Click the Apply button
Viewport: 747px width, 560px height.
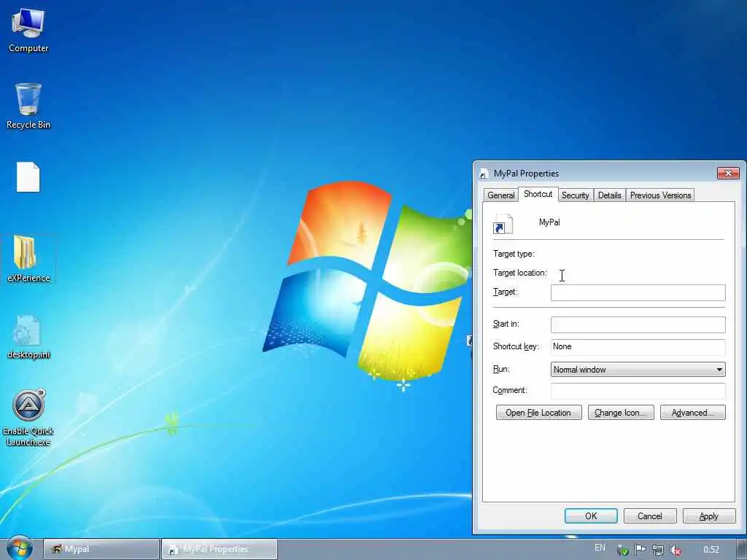(x=709, y=516)
